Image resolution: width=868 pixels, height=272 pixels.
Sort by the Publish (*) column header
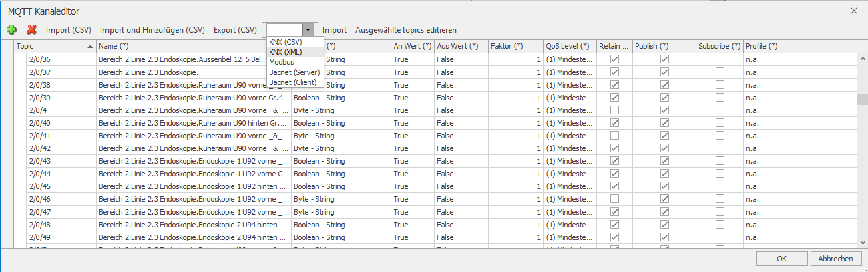pos(664,46)
